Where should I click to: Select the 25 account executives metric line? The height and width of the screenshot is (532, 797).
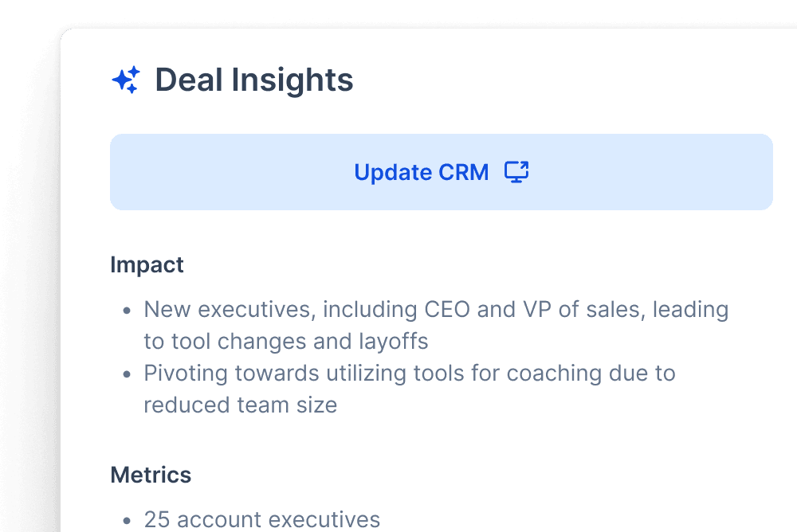(261, 519)
